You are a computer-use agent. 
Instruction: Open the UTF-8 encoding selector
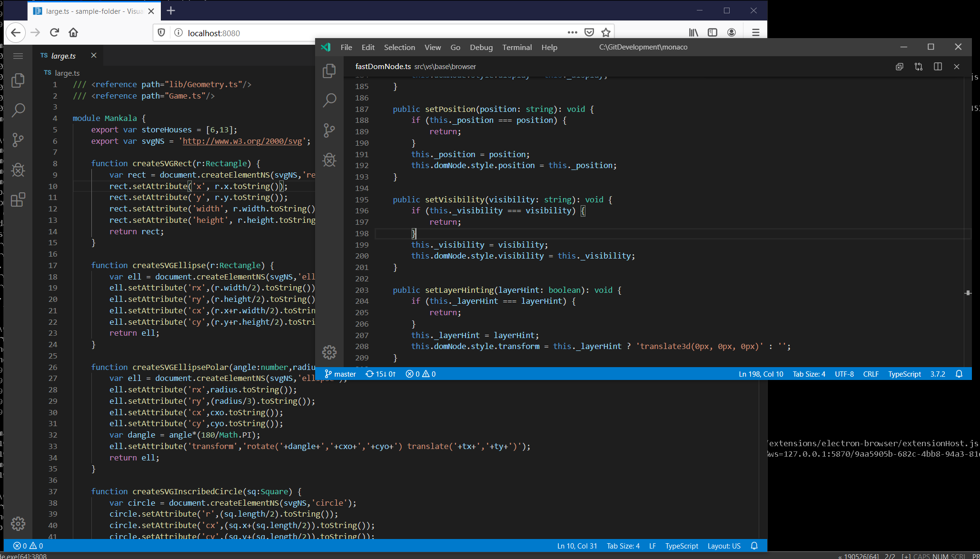point(844,374)
